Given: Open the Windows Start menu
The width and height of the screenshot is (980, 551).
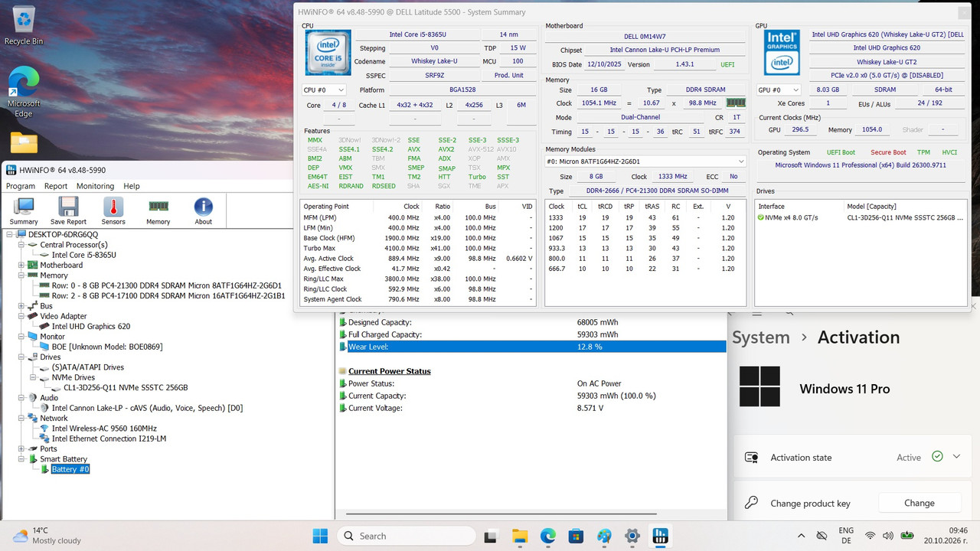Looking at the screenshot, I should tap(320, 536).
